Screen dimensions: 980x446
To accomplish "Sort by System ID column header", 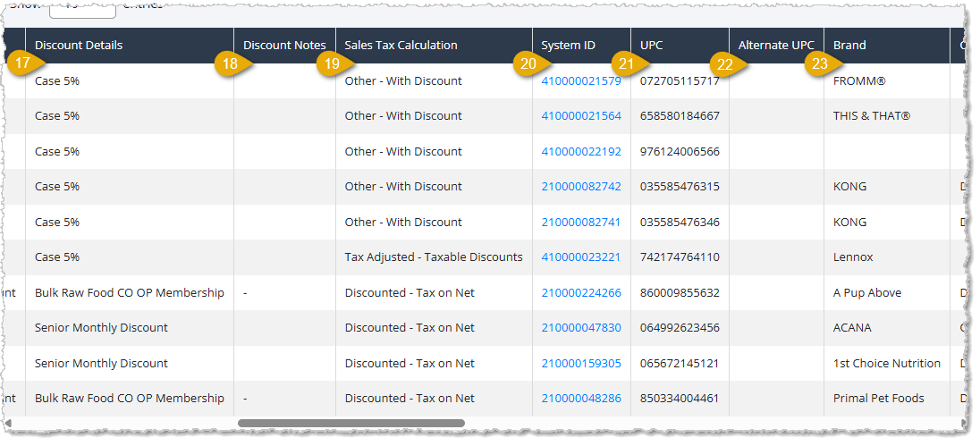I will click(x=581, y=45).
